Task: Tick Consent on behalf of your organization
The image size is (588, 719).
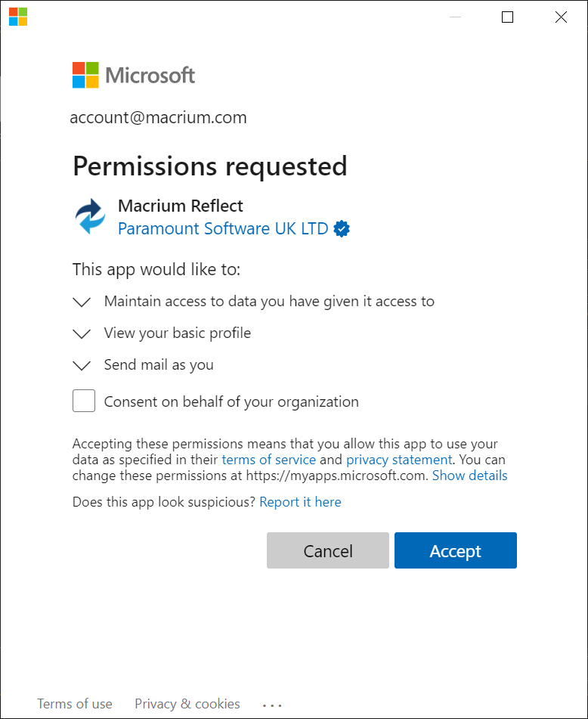Action: pyautogui.click(x=84, y=401)
